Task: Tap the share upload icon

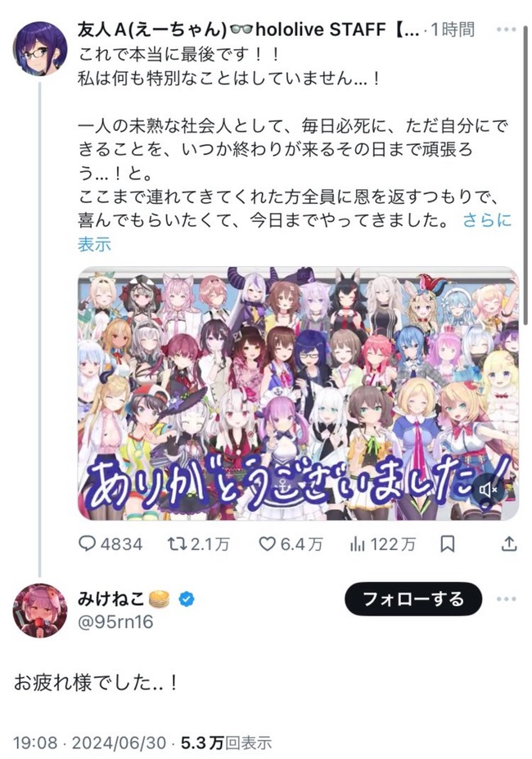Action: [x=509, y=544]
